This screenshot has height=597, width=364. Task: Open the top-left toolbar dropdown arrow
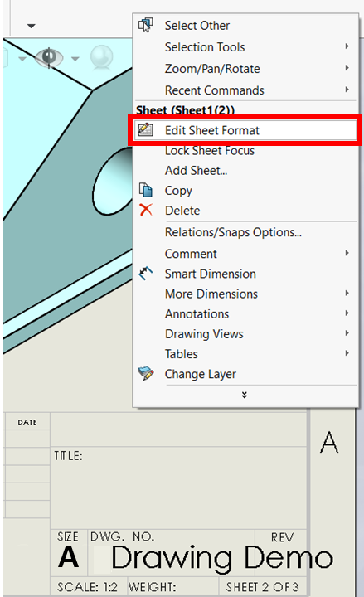(32, 26)
